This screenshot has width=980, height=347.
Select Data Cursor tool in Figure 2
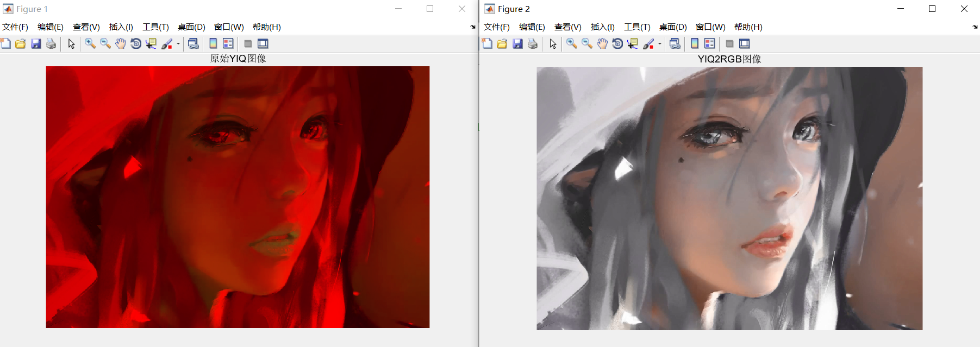(x=633, y=44)
